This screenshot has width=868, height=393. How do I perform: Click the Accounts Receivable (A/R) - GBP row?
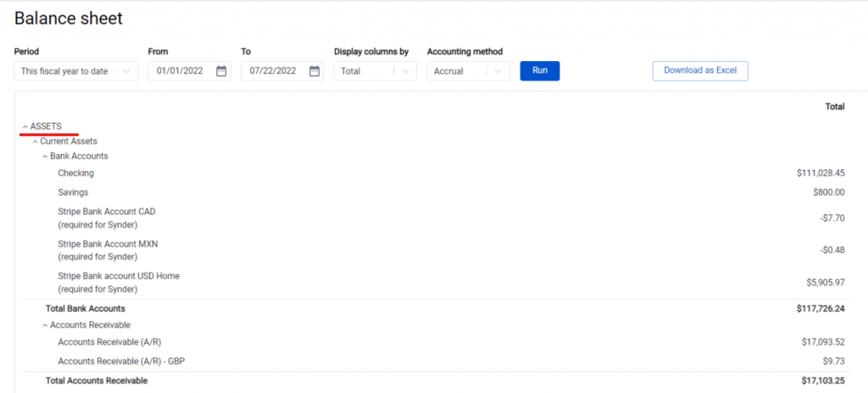[x=433, y=362]
